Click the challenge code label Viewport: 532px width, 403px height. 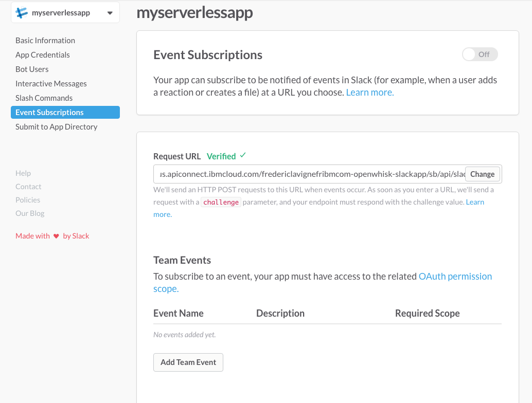(x=221, y=202)
